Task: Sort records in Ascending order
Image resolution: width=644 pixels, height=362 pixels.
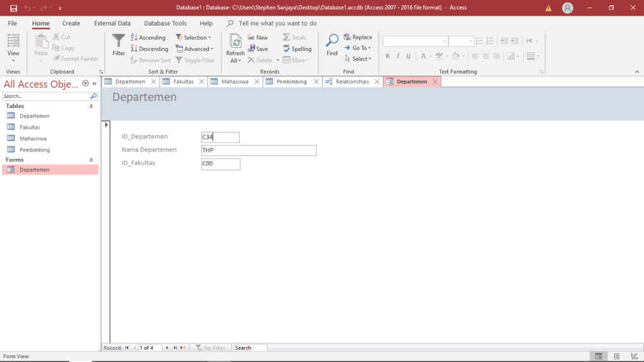Action: click(148, 38)
